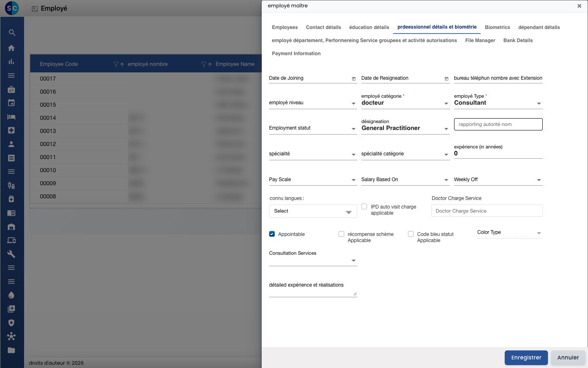Screen dimensions: 588x368
Task: Click the search magnifier icon in sidebar
Action: point(11,33)
